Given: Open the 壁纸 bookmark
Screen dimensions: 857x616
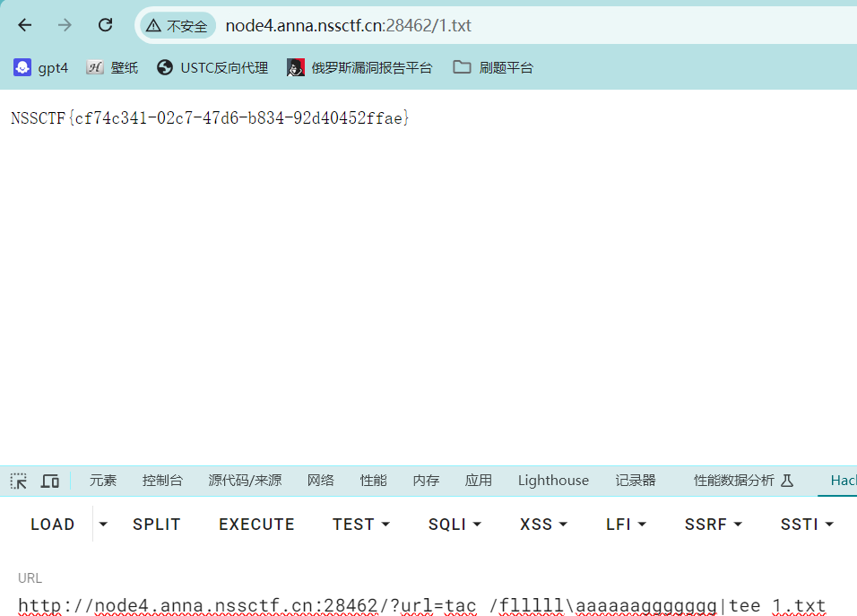Looking at the screenshot, I should 112,67.
